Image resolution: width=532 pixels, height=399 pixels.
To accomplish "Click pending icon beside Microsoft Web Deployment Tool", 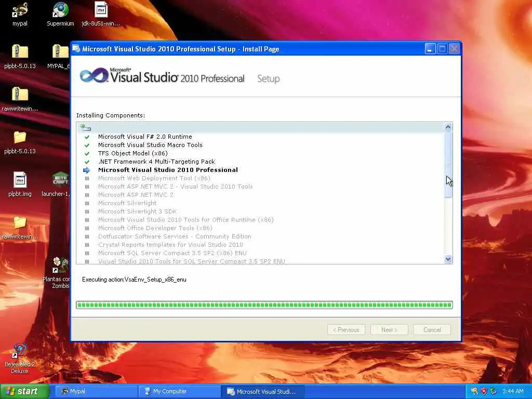I will click(87, 179).
